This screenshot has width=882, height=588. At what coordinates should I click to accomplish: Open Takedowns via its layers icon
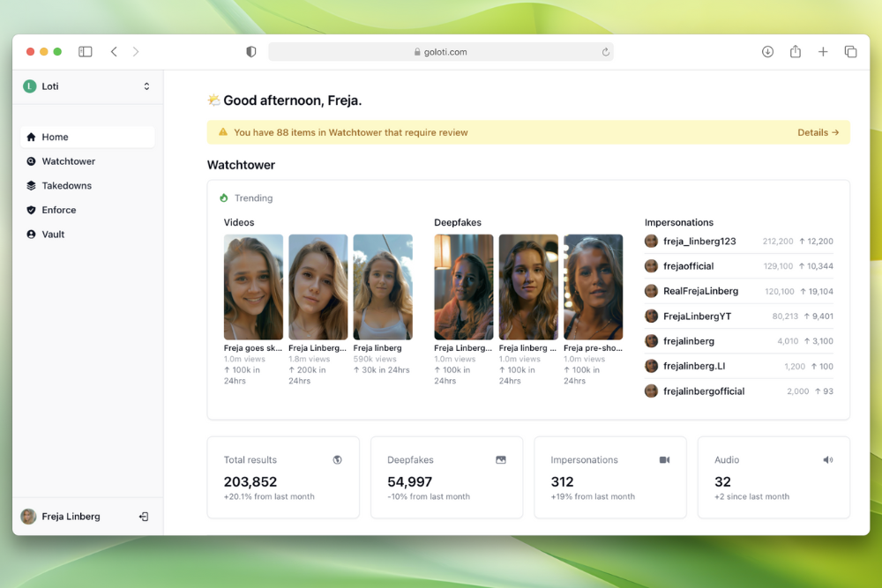tap(32, 185)
